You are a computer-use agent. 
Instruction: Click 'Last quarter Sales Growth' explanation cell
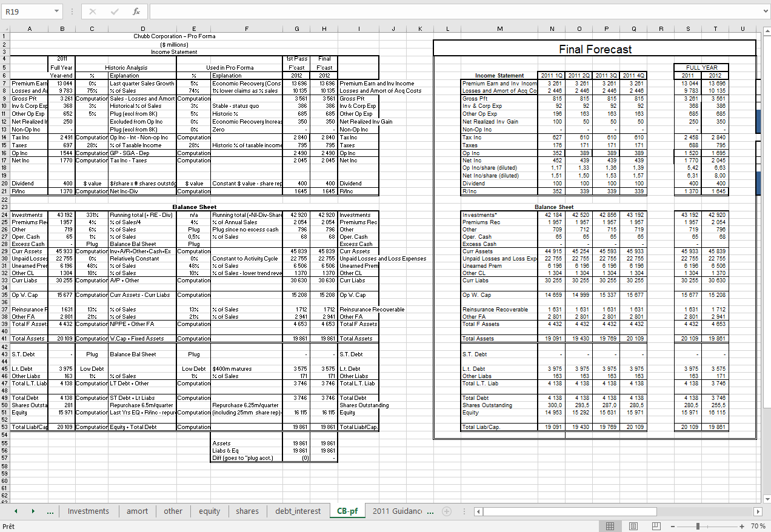point(142,84)
